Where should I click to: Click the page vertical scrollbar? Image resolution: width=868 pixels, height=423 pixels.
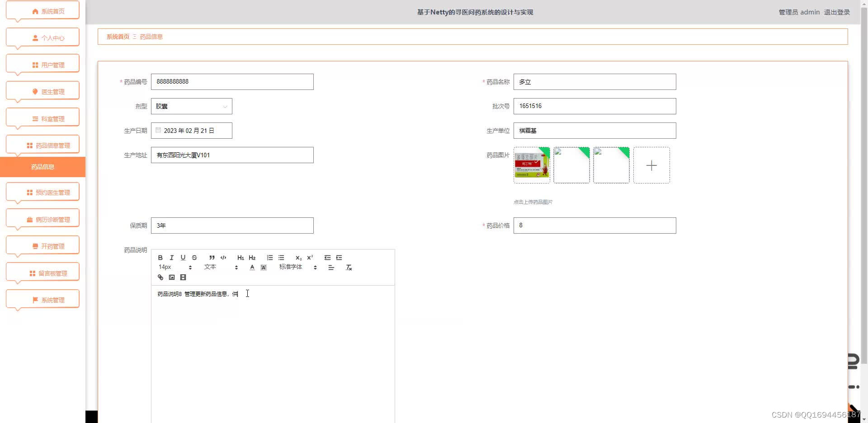pyautogui.click(x=864, y=185)
